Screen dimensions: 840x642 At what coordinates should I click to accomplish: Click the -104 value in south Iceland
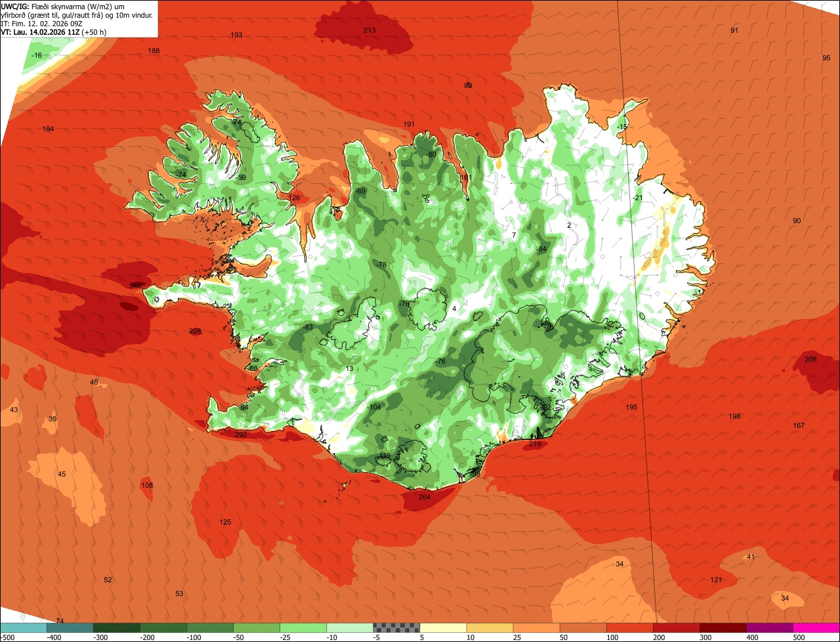tap(374, 407)
